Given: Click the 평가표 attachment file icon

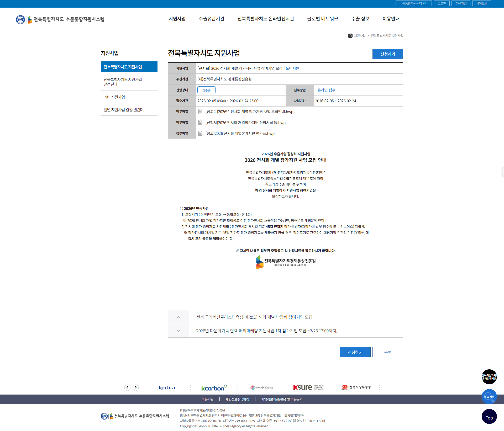Looking at the screenshot, I should point(200,133).
